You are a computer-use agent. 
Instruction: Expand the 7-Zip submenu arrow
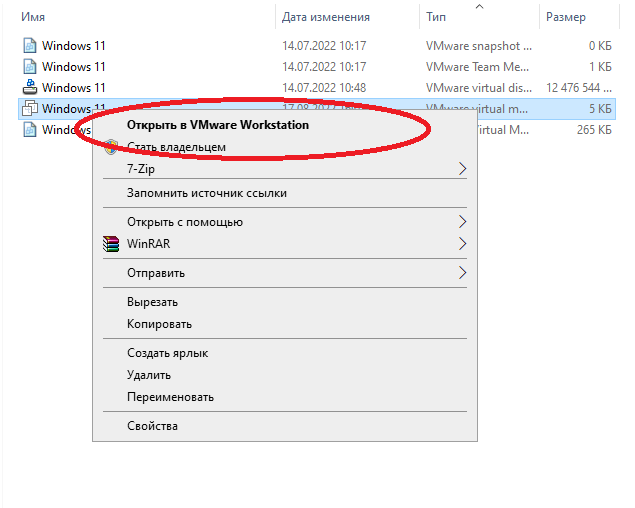[x=462, y=169]
